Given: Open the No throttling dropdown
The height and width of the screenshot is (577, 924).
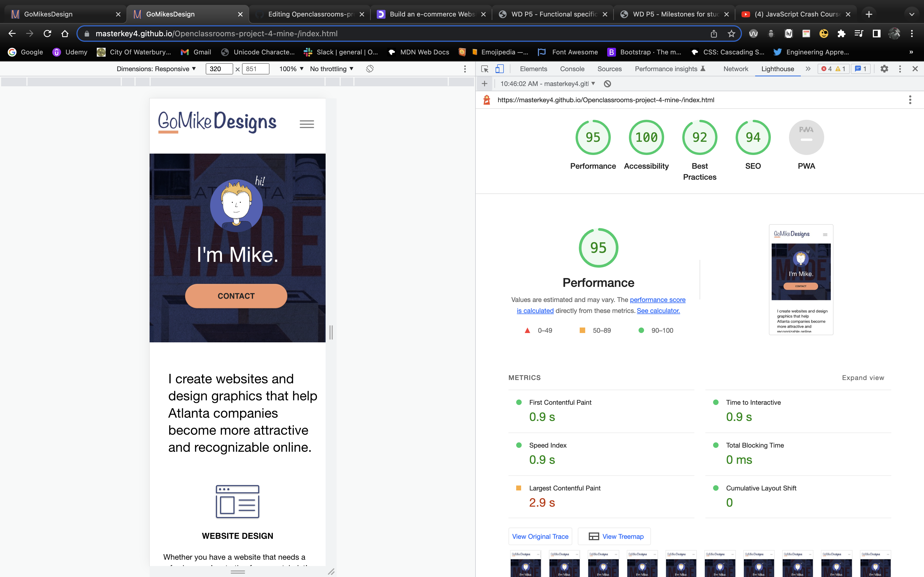Looking at the screenshot, I should 330,69.
